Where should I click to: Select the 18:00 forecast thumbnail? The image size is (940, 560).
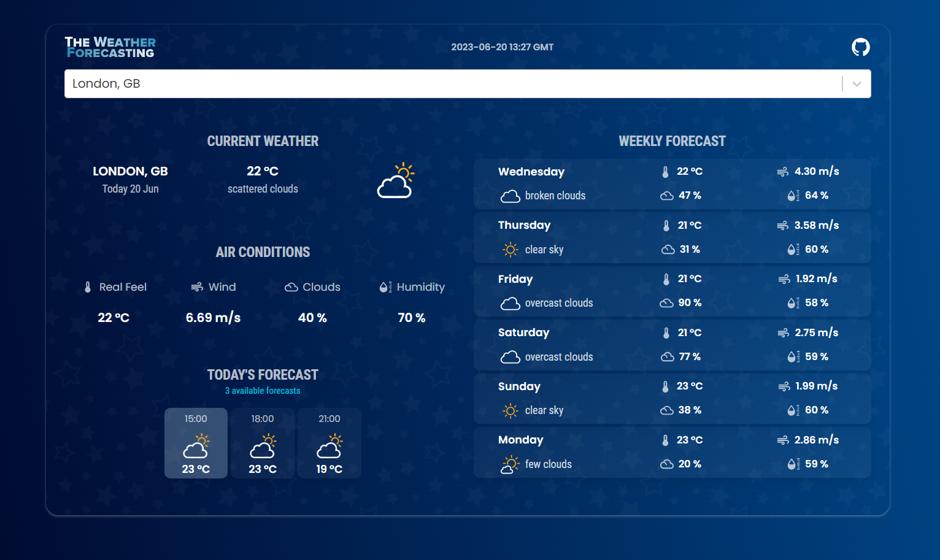pos(263,443)
